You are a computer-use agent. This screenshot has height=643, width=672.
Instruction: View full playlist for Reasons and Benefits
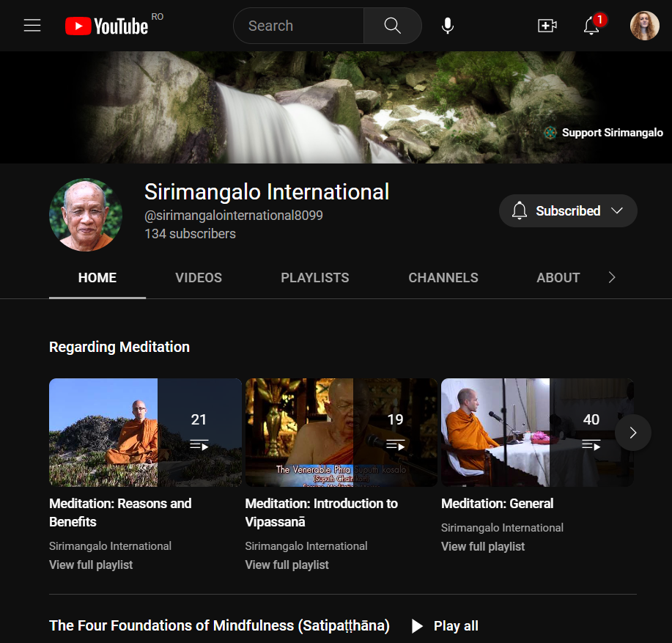pyautogui.click(x=91, y=565)
